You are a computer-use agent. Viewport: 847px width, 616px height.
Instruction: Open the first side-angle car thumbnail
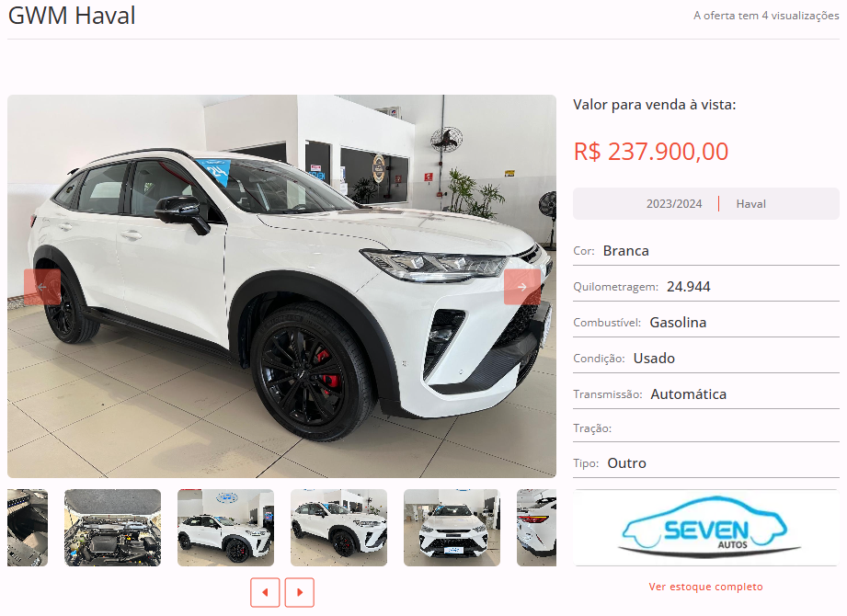[226, 528]
